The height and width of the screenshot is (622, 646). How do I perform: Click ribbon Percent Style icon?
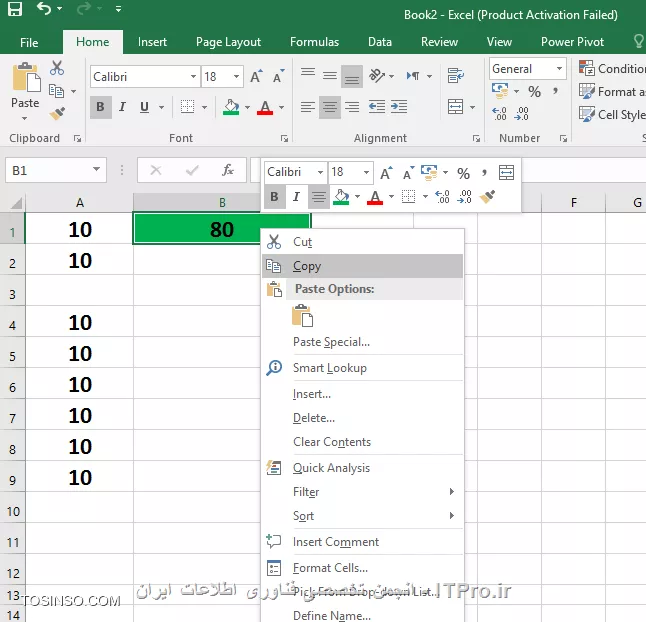pyautogui.click(x=534, y=91)
